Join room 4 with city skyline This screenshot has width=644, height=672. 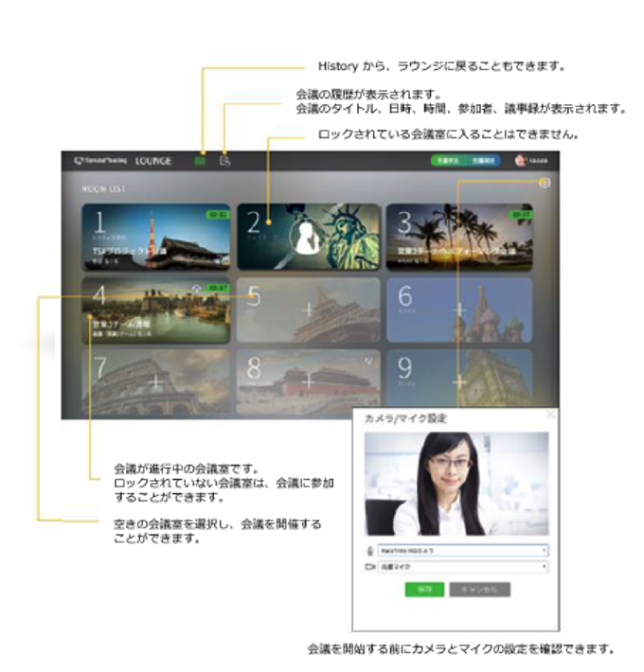tap(156, 309)
